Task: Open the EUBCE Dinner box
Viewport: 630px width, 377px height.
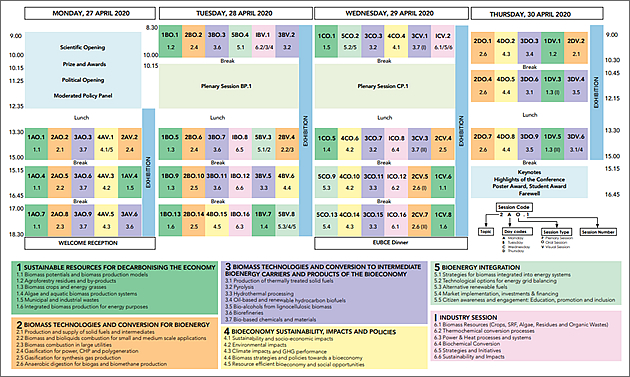Action: [x=391, y=243]
